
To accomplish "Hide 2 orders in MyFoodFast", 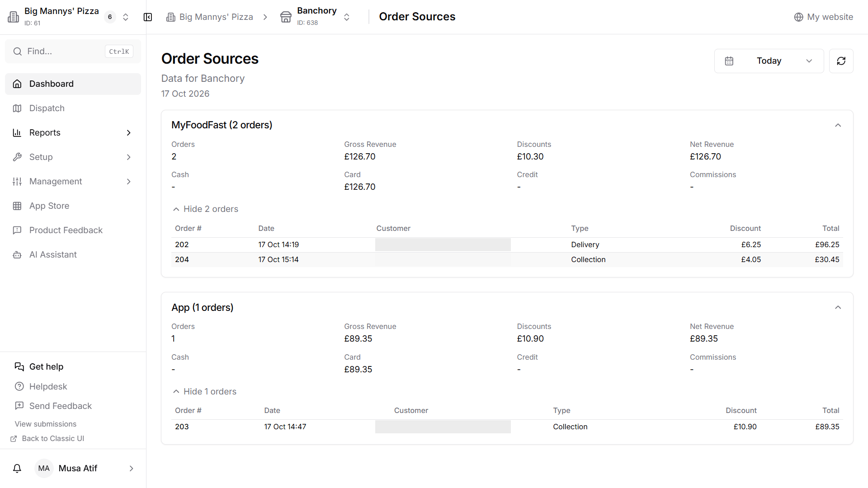I will [206, 209].
